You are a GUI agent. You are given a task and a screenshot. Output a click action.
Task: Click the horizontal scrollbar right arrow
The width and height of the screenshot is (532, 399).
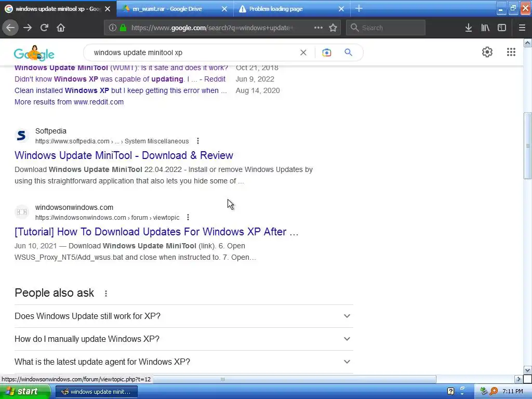518,379
